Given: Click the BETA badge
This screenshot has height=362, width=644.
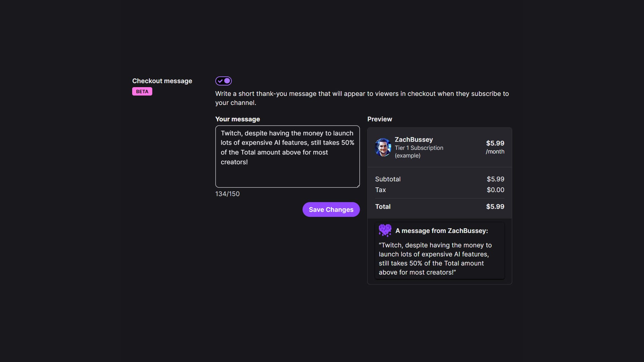Looking at the screenshot, I should pyautogui.click(x=142, y=92).
